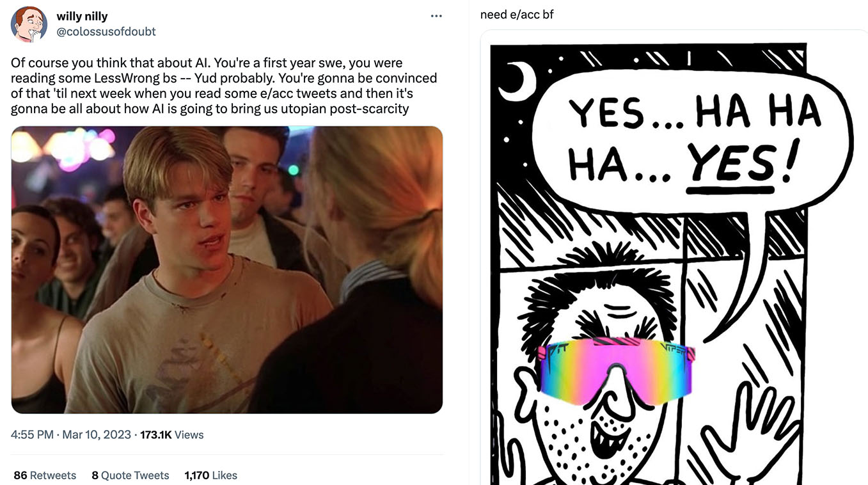
Task: Select the rainbow sunglasses on the cartoon
Action: pyautogui.click(x=615, y=371)
